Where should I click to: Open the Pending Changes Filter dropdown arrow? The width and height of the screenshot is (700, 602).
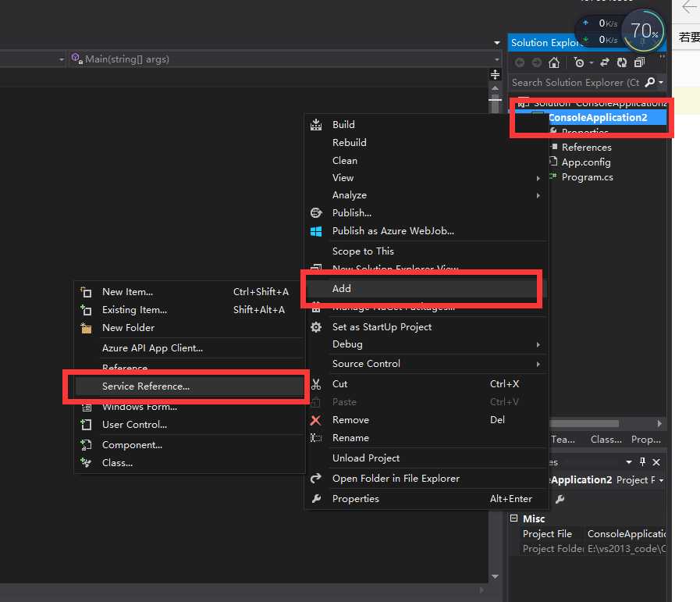point(591,63)
